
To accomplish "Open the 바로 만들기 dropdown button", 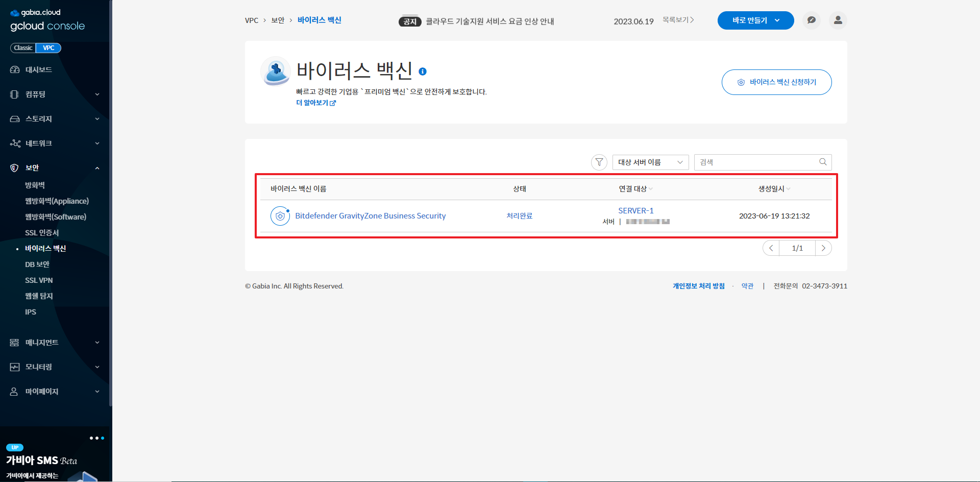I will coord(755,20).
